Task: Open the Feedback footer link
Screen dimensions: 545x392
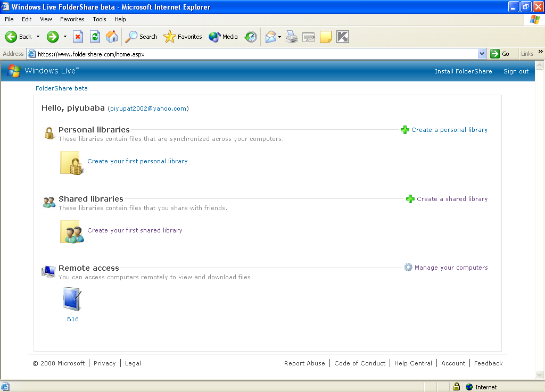Action: pyautogui.click(x=489, y=363)
